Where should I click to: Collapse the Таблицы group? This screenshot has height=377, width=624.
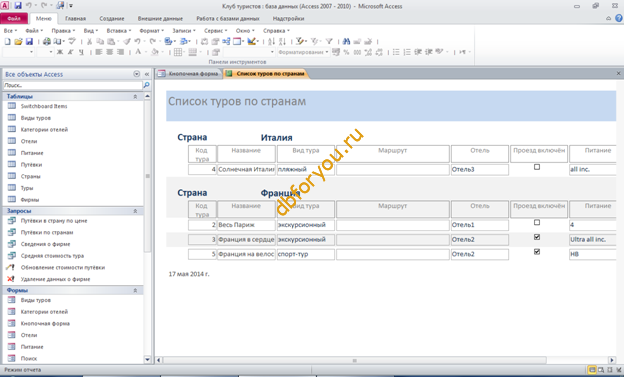click(135, 96)
